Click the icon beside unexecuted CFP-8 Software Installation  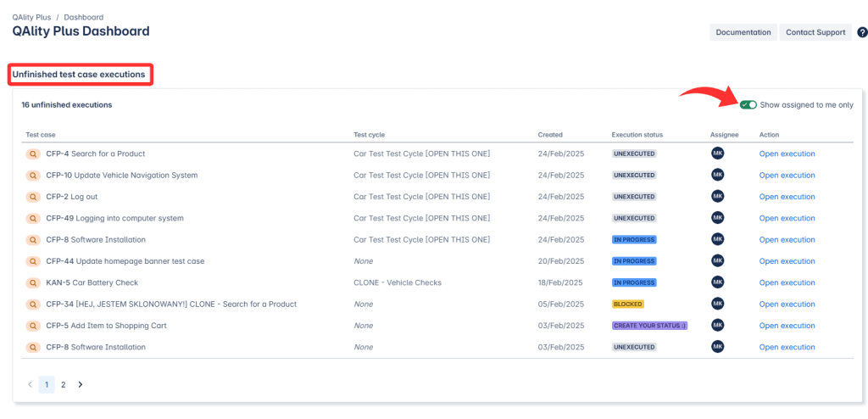tap(33, 348)
